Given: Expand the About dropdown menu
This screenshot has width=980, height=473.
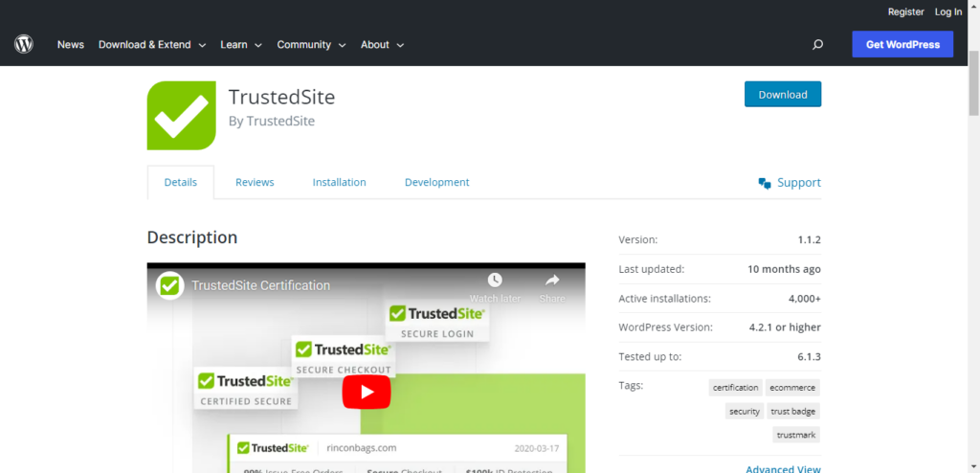Looking at the screenshot, I should point(382,44).
